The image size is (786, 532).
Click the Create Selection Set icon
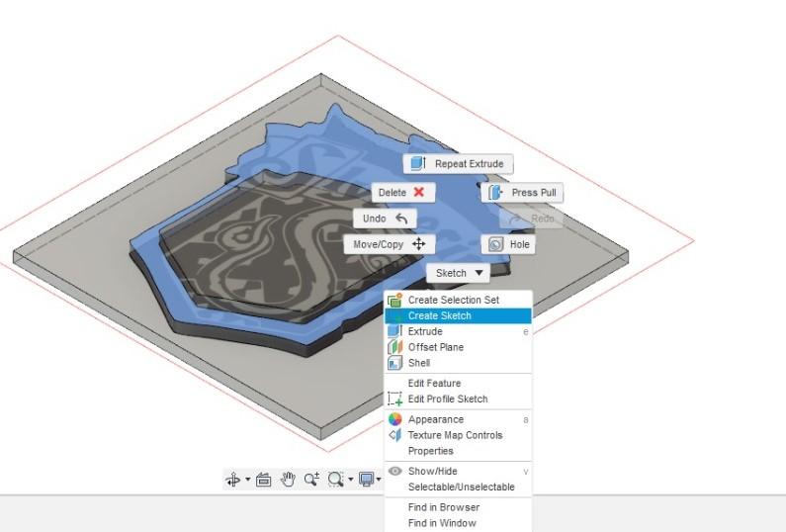pos(395,300)
